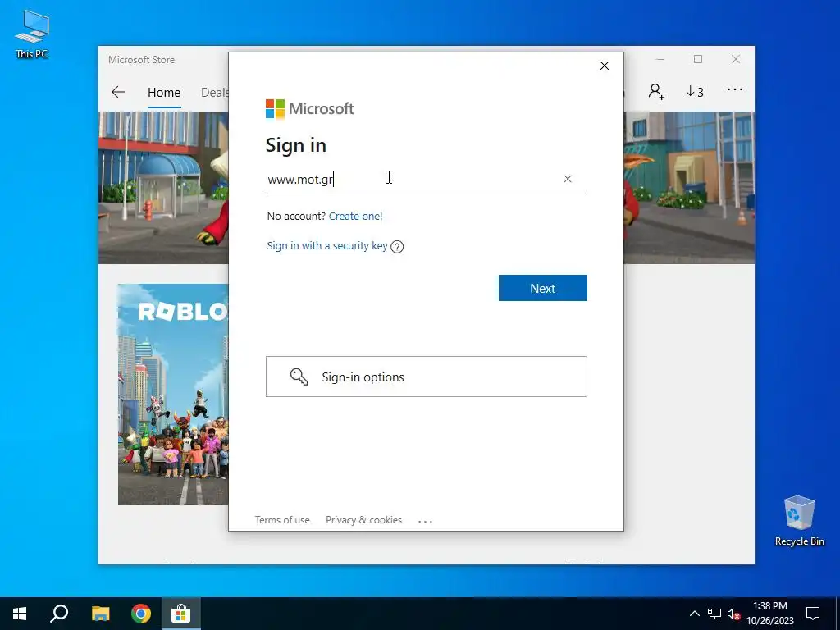
Task: Show hidden system tray icons
Action: pyautogui.click(x=694, y=614)
